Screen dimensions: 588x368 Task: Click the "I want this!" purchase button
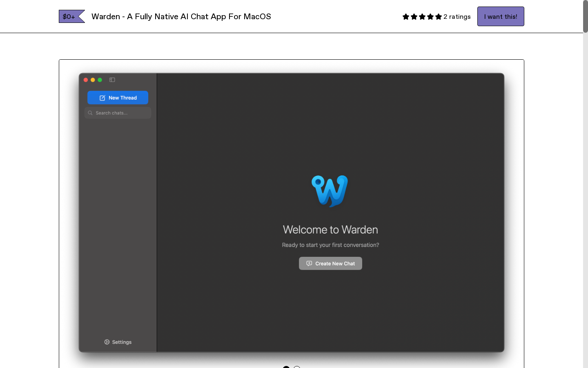[x=501, y=16]
